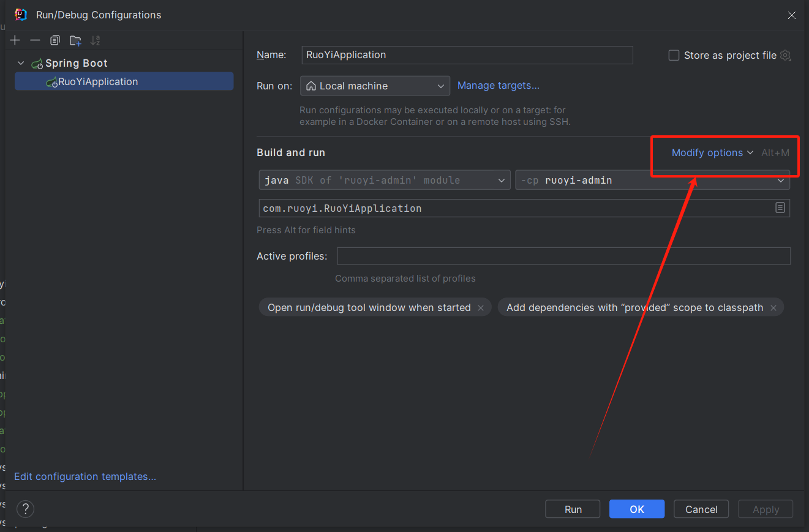Open the help question mark button
809x532 pixels.
click(x=25, y=509)
